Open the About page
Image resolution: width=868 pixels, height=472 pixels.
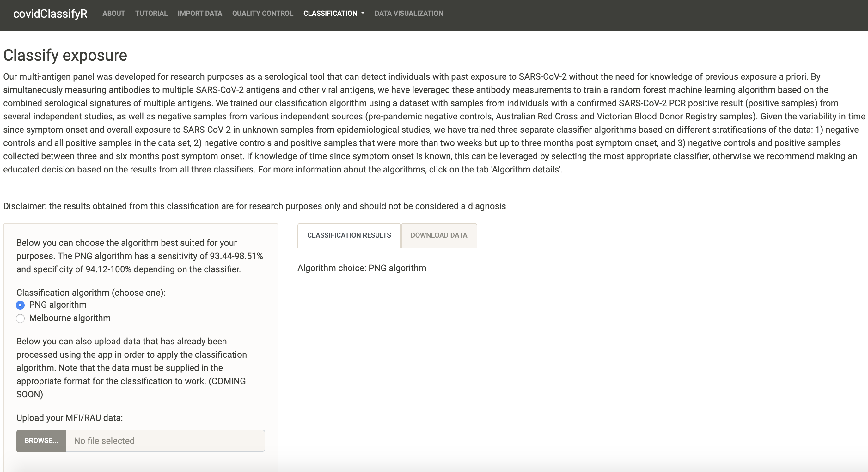113,14
